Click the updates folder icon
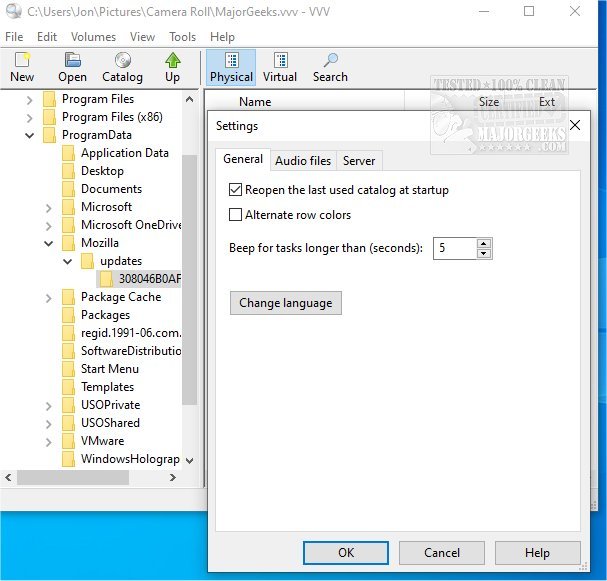The width and height of the screenshot is (607, 581). tap(87, 261)
